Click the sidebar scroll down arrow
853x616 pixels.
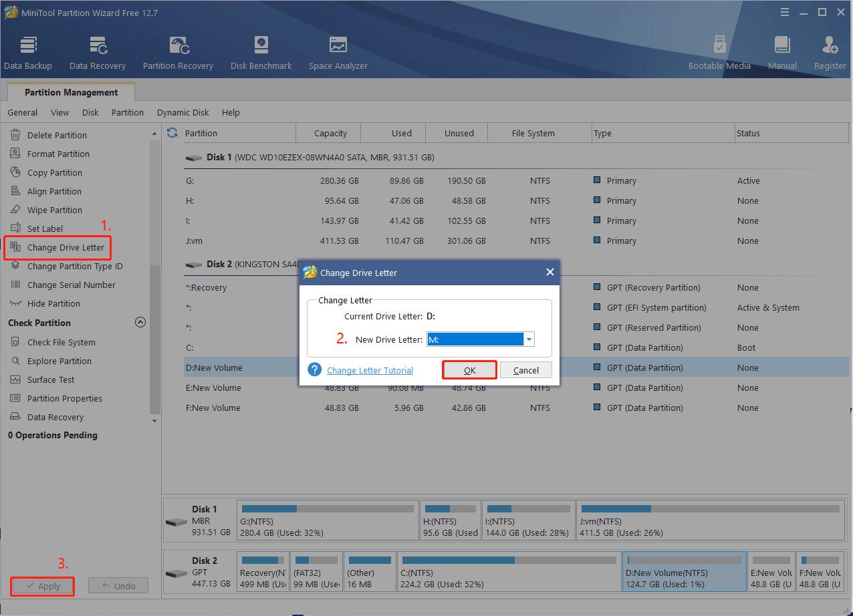(x=155, y=421)
